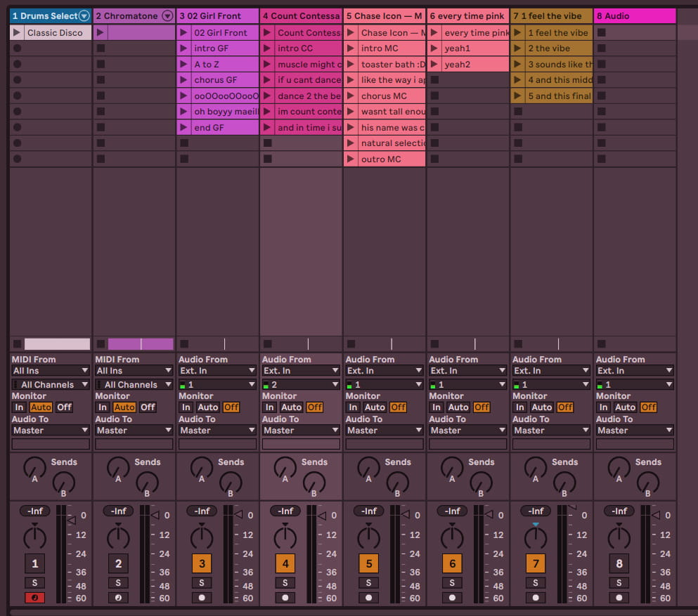Open Drums Select MIDI From All Ins dropdown
The height and width of the screenshot is (616, 698).
tap(51, 370)
